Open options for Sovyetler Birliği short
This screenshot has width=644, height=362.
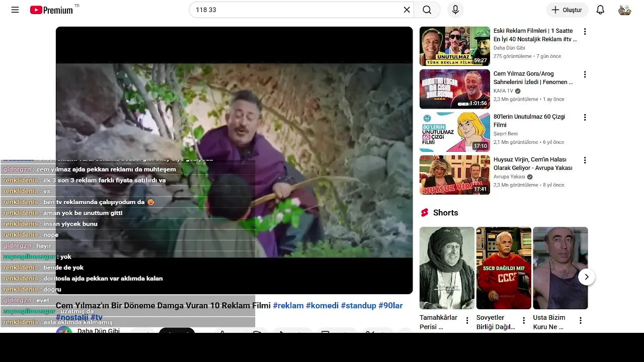pyautogui.click(x=524, y=321)
